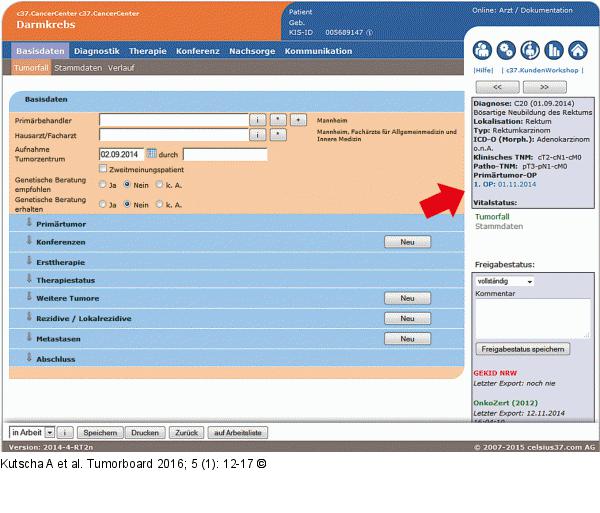600x513 pixels.
Task: Click the Zurück button
Action: (x=186, y=433)
